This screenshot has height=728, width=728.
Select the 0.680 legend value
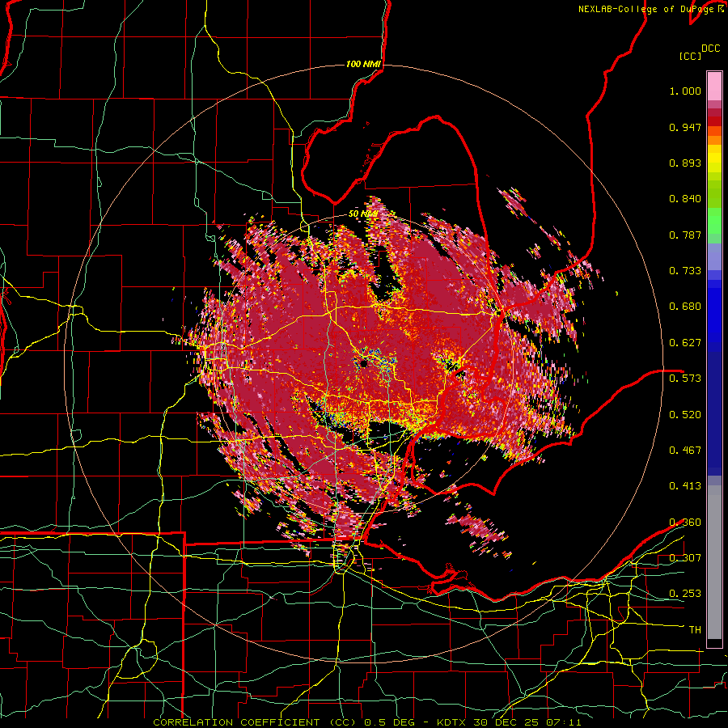pyautogui.click(x=685, y=307)
